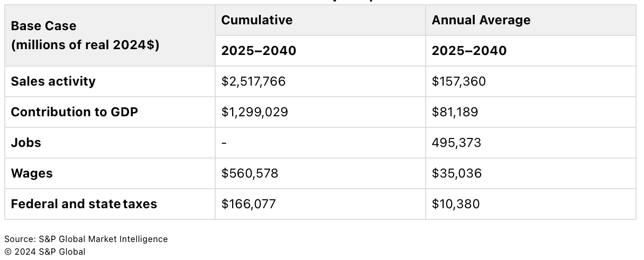Click the $2,517,766 cumulative sales value
The width and height of the screenshot is (644, 260).
tap(253, 81)
